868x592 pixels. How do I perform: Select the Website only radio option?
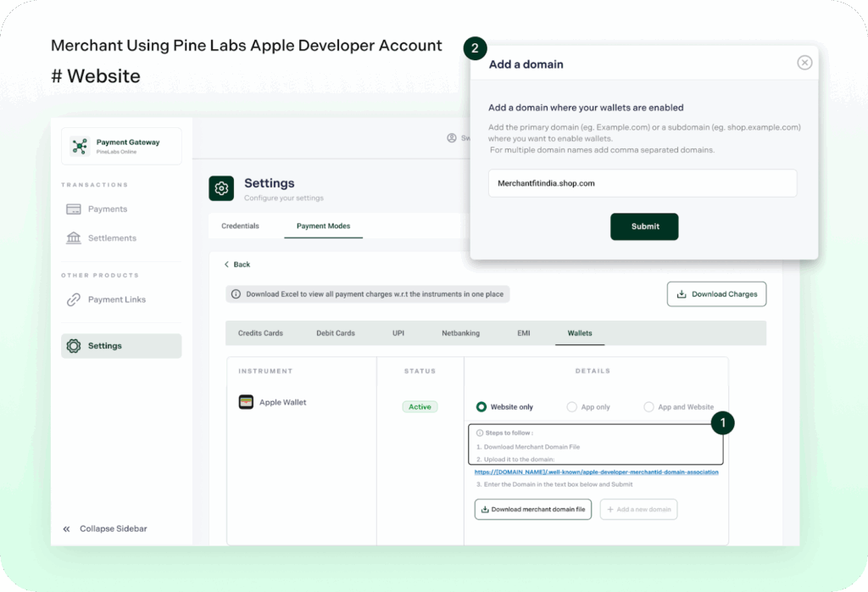(x=481, y=407)
